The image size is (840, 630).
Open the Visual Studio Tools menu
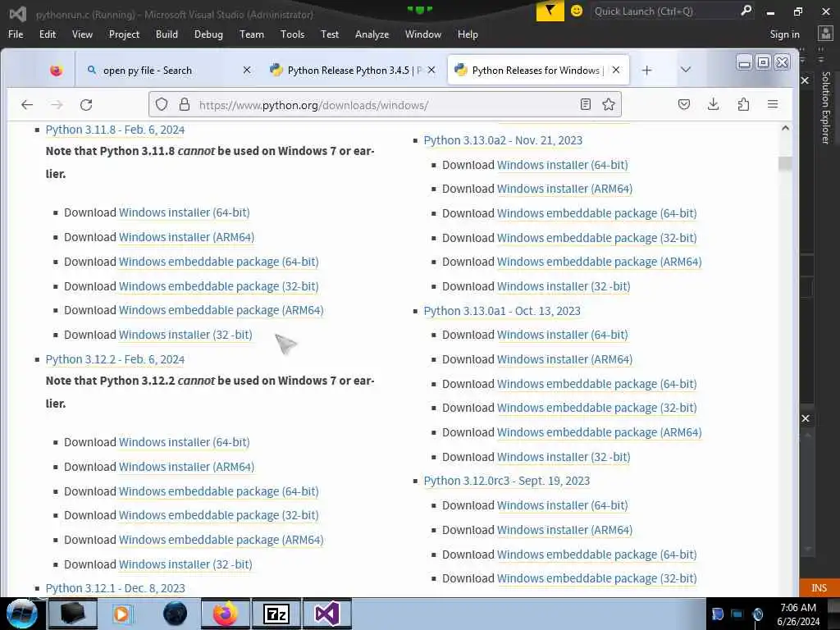coord(292,34)
